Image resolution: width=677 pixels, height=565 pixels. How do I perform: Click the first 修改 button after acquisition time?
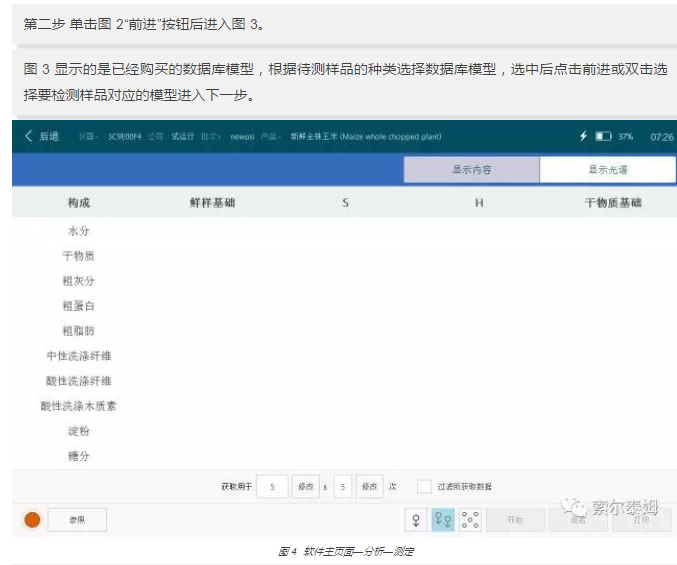pyautogui.click(x=306, y=487)
